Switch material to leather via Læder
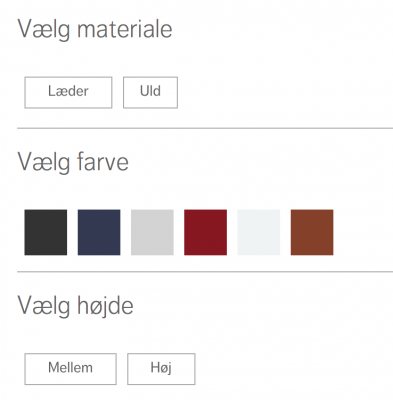 click(68, 93)
